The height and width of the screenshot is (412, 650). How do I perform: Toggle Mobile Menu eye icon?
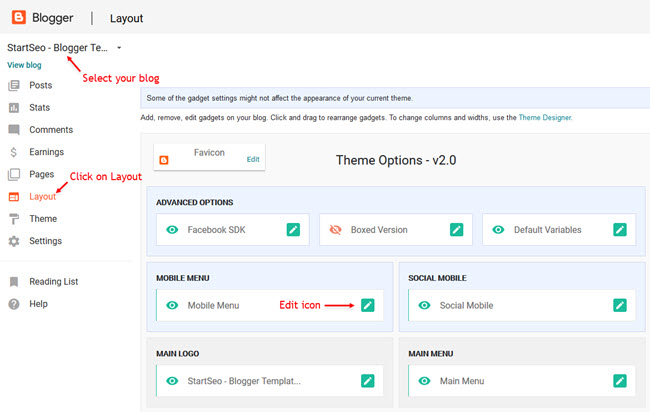172,305
